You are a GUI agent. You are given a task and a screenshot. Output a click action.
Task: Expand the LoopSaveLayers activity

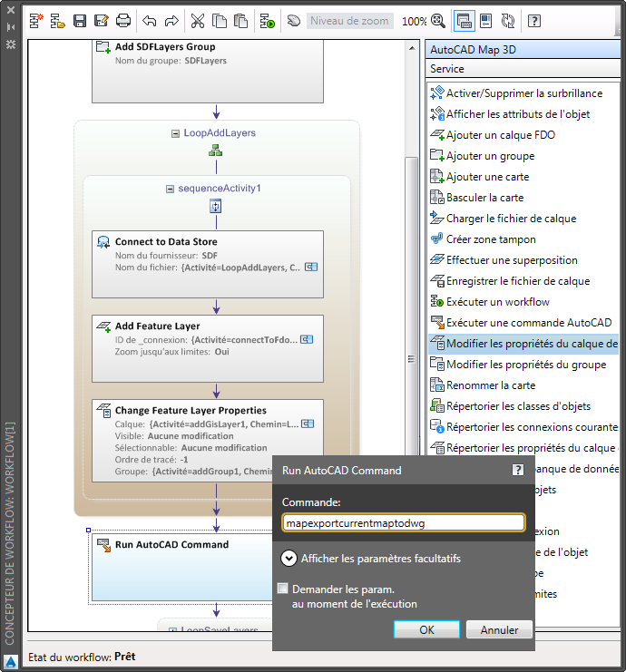coord(172,629)
